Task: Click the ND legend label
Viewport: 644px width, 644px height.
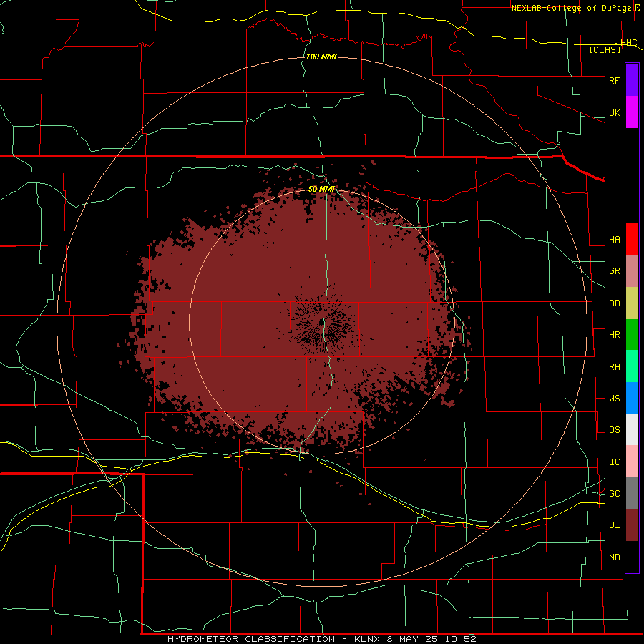Action: tap(614, 557)
